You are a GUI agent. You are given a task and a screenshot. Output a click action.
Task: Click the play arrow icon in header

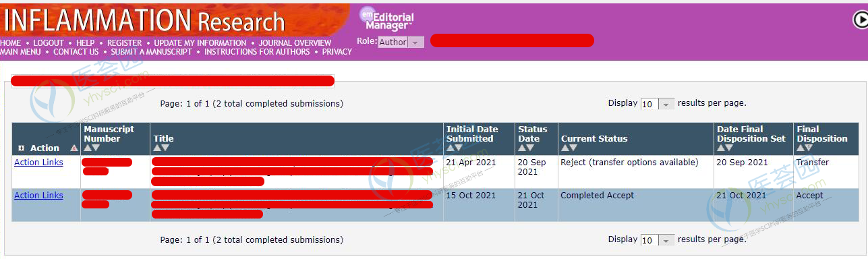[860, 20]
